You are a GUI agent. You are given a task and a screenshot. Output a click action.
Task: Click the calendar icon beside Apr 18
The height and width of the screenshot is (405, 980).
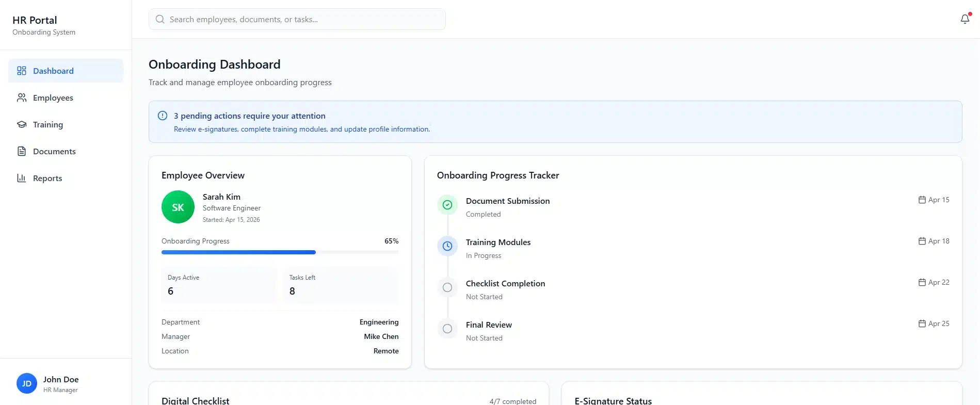pos(922,241)
